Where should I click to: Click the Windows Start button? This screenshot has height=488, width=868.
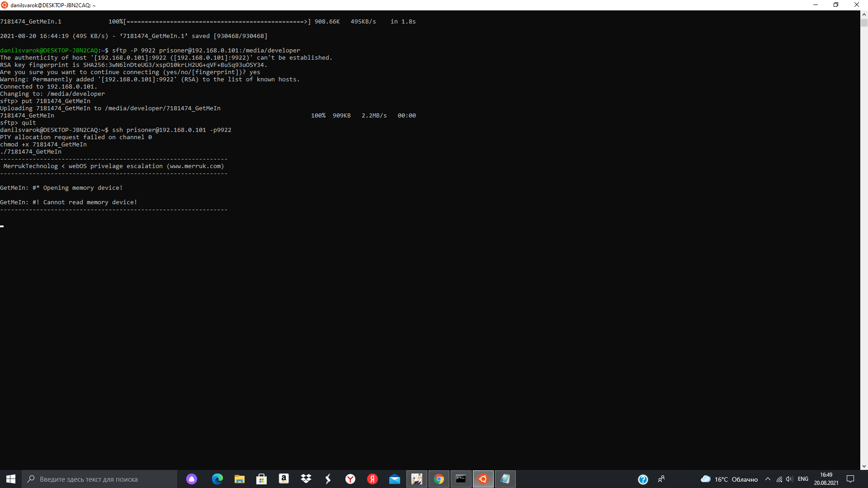(11, 479)
